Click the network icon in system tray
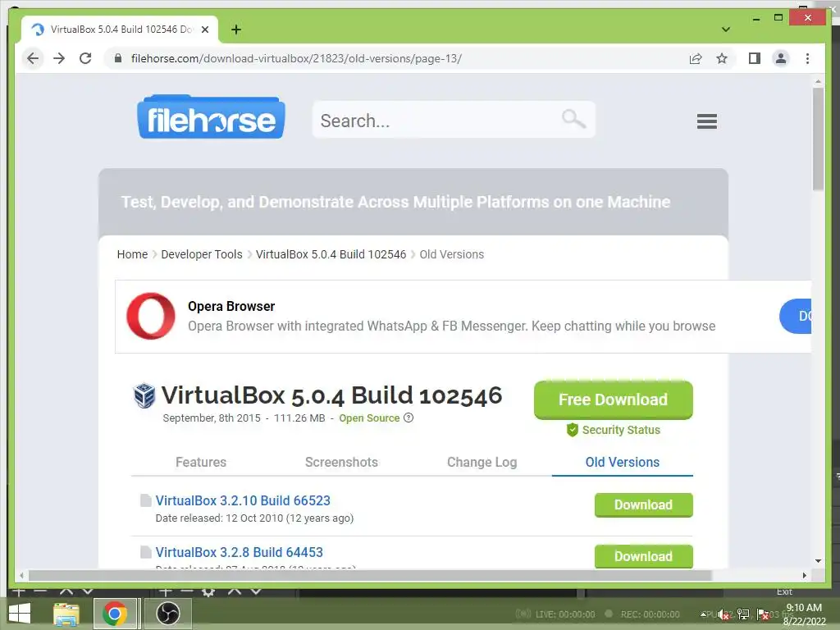The height and width of the screenshot is (630, 840). click(x=743, y=614)
